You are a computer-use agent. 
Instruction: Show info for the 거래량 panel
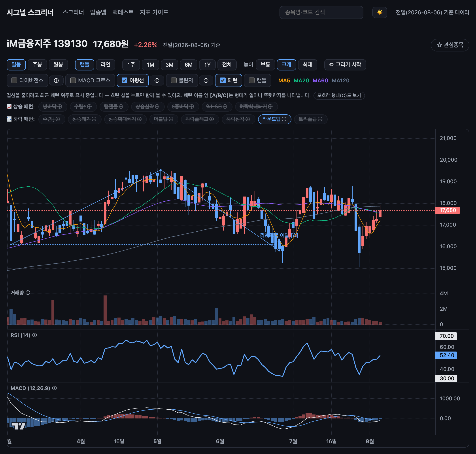click(28, 293)
